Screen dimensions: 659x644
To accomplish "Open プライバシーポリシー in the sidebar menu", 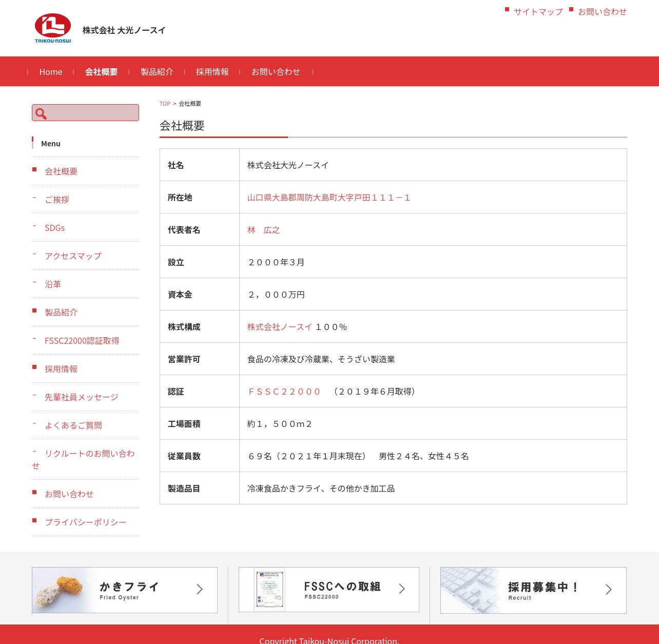I will coord(86,522).
